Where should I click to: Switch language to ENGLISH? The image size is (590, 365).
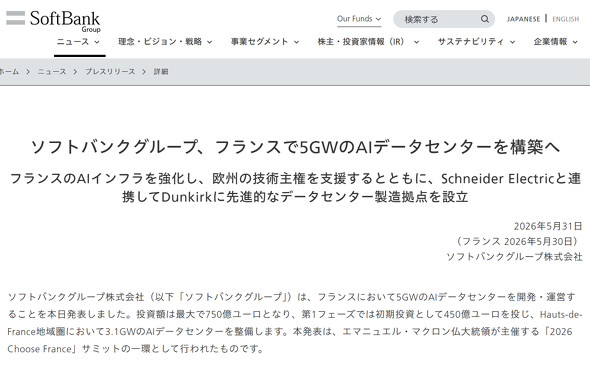(565, 19)
